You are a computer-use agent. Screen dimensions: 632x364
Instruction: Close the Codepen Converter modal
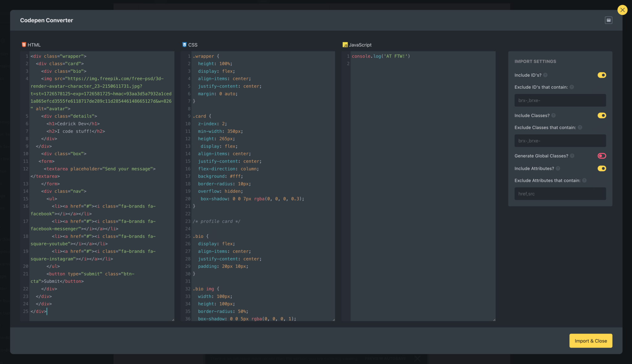click(x=622, y=10)
